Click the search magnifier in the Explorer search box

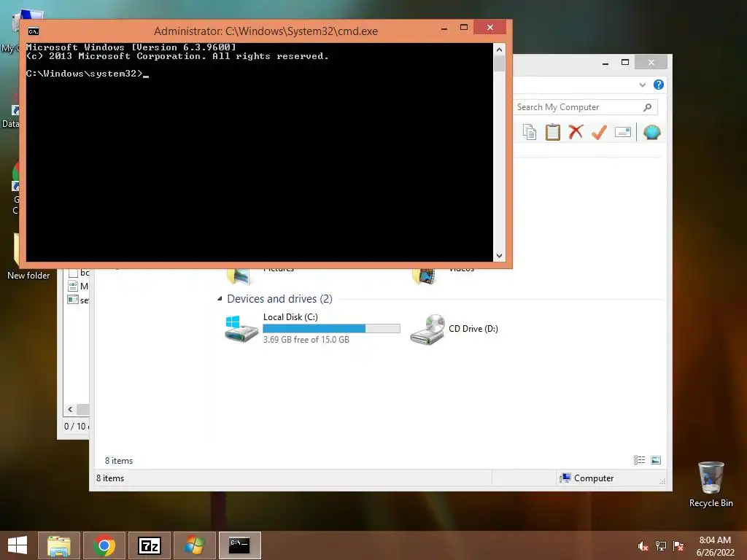647,107
